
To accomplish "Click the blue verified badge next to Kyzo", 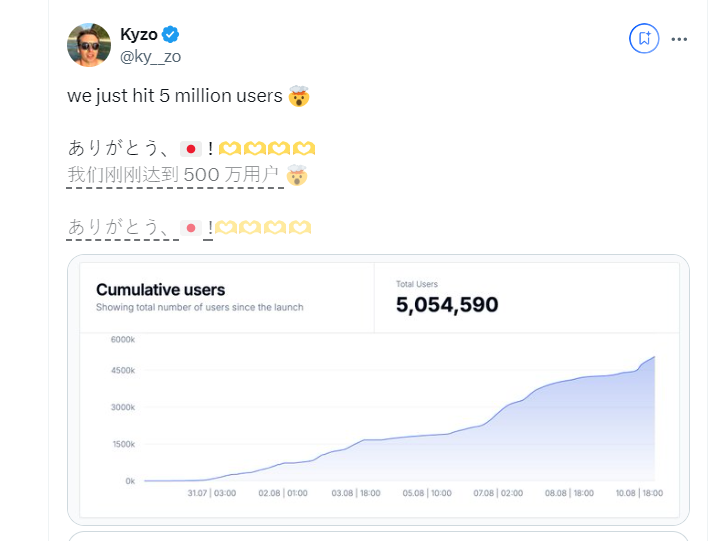I will [x=171, y=35].
